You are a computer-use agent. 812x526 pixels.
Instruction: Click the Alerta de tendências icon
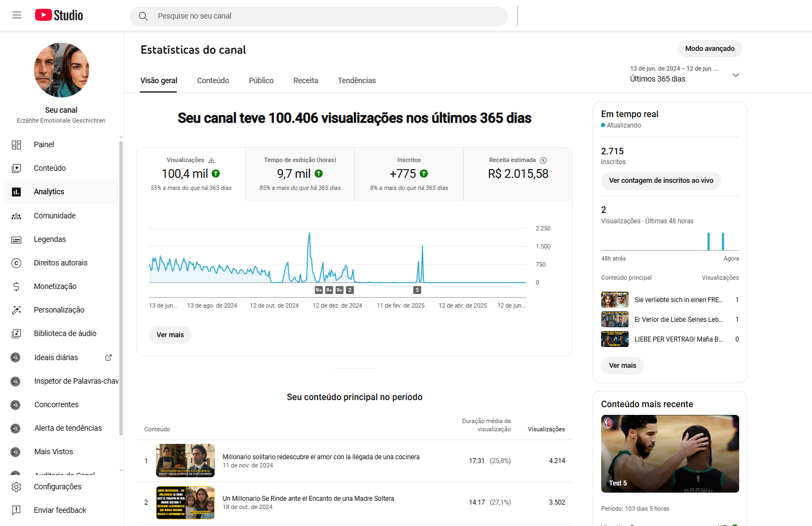click(16, 428)
